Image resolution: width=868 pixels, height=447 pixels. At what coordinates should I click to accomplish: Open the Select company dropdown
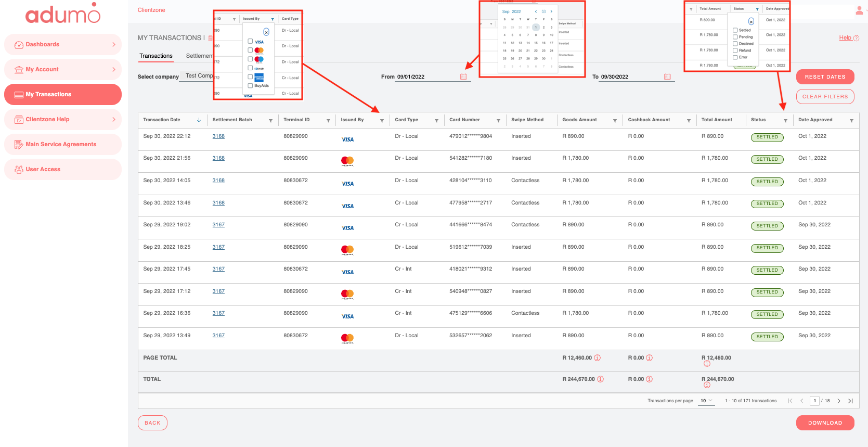[x=198, y=76]
